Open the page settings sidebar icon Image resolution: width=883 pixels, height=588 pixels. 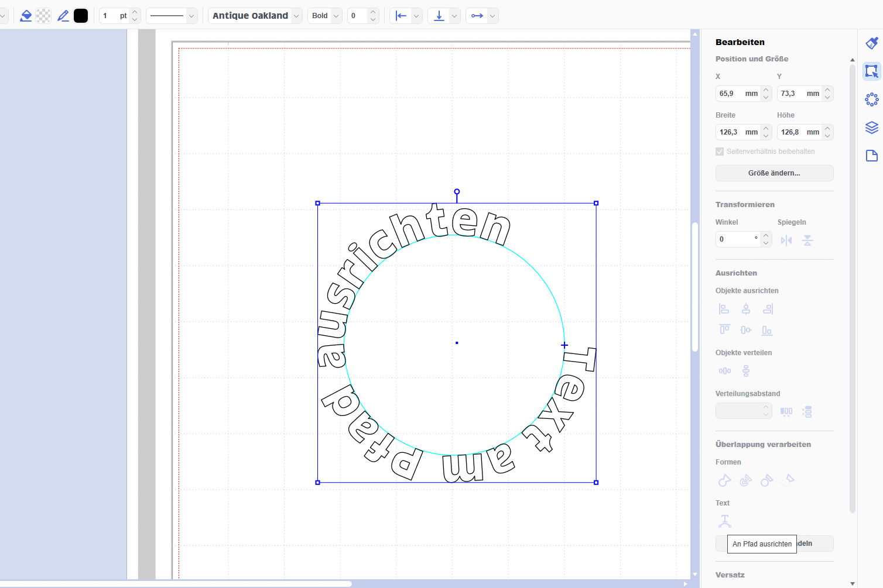coord(871,156)
